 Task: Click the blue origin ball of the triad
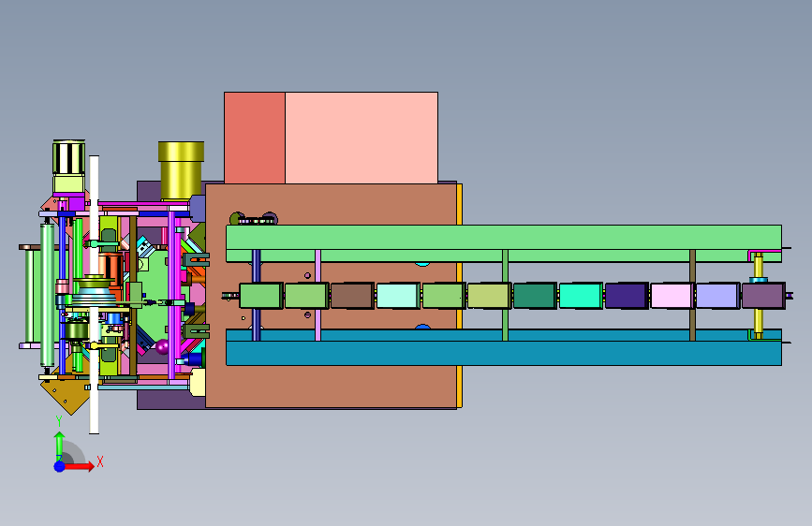coord(60,466)
